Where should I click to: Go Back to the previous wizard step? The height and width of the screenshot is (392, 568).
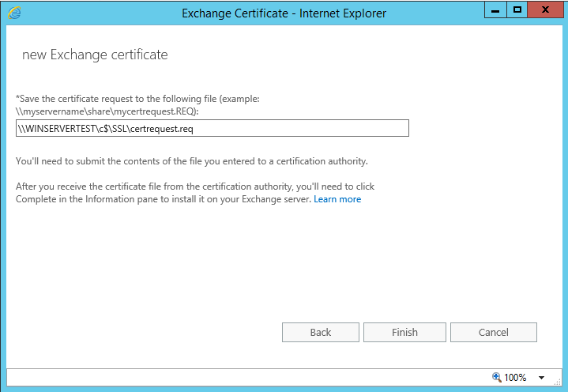pyautogui.click(x=320, y=332)
